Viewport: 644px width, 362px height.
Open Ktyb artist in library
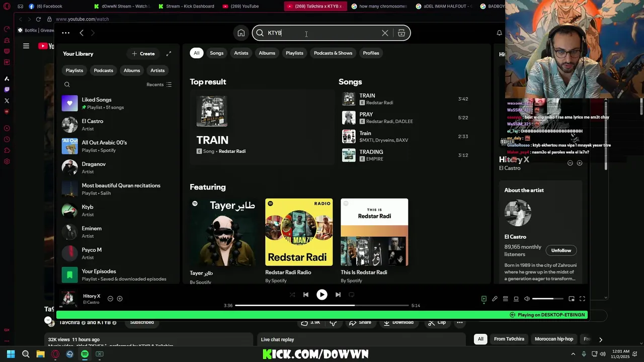pos(118,211)
